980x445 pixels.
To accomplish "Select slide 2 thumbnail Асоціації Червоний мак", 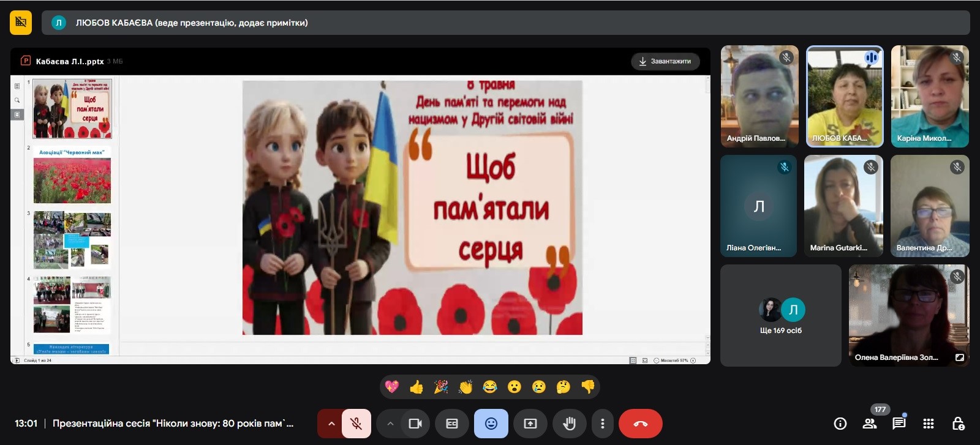I will (72, 175).
